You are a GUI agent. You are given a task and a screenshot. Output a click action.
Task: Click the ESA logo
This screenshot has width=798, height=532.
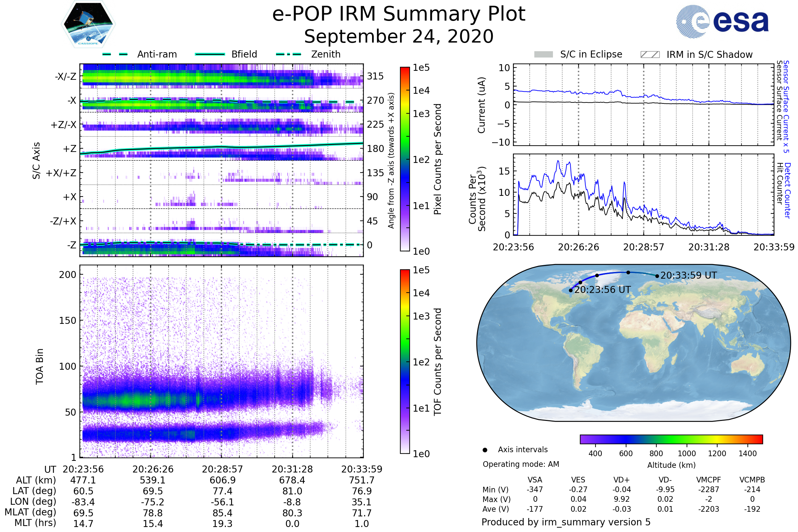click(722, 22)
